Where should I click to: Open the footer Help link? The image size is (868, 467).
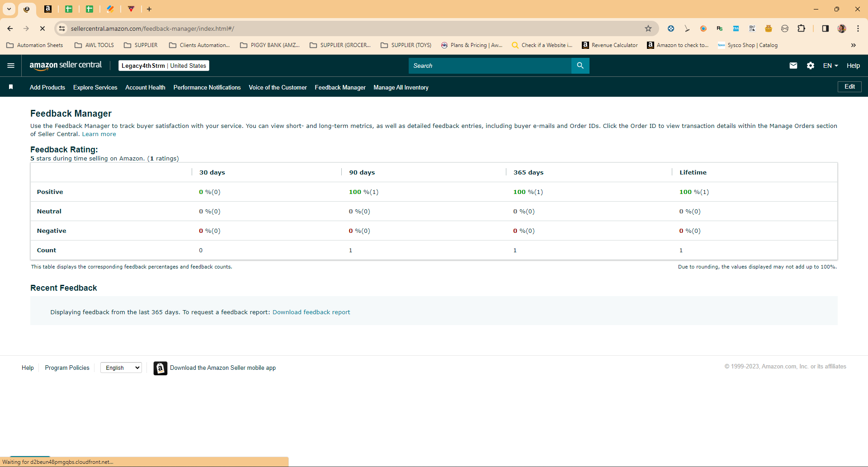[x=28, y=368]
